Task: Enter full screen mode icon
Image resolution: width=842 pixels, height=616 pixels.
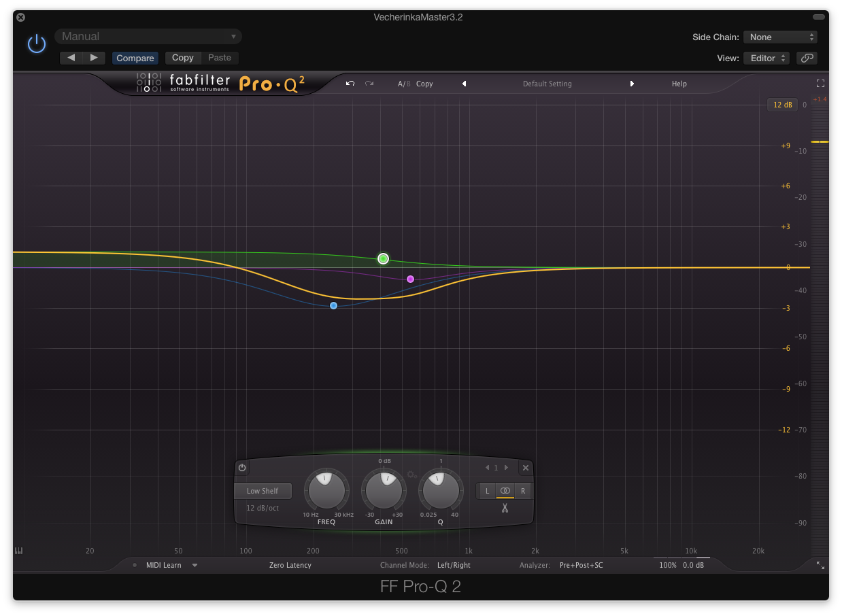Action: coord(820,83)
